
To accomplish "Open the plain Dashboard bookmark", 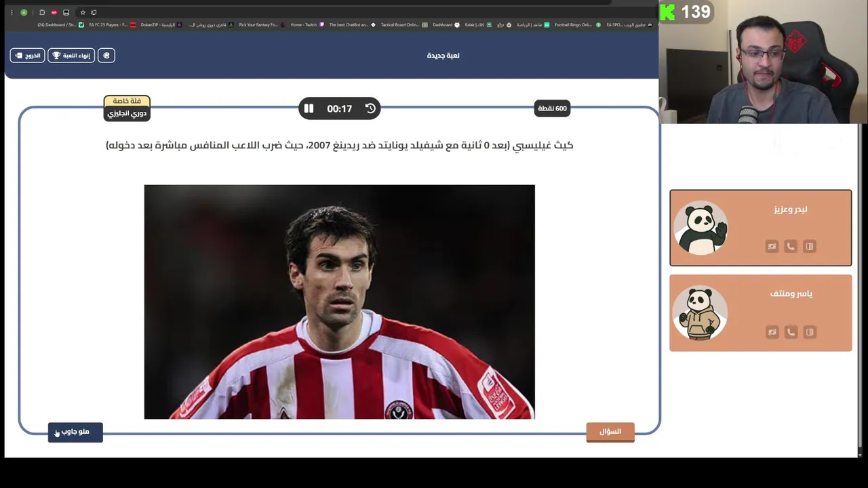I will click(x=446, y=25).
